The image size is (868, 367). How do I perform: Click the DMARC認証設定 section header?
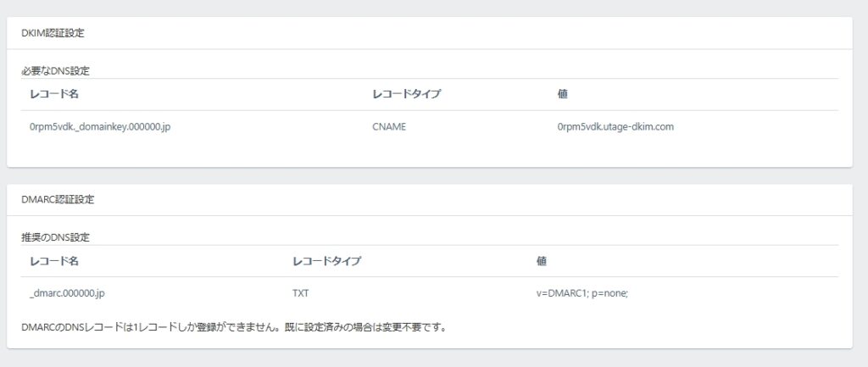[58, 200]
